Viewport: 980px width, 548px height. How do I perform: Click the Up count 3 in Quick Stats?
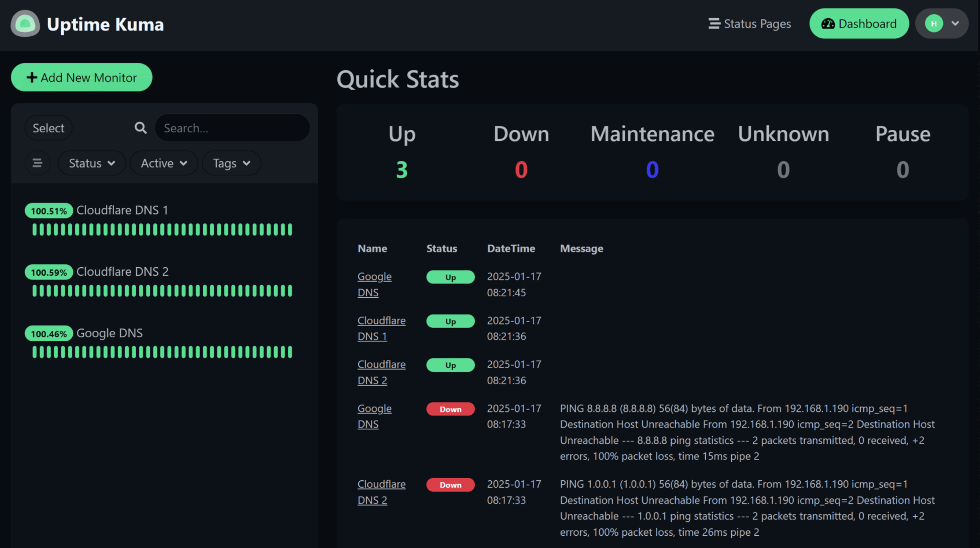(402, 170)
